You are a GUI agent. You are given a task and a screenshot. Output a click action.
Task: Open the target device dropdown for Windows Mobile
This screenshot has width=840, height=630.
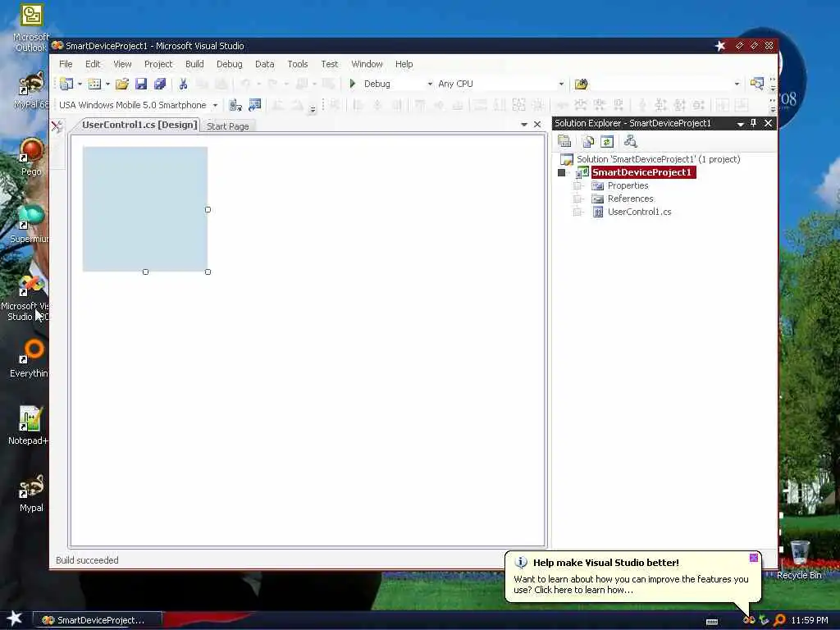tap(216, 105)
